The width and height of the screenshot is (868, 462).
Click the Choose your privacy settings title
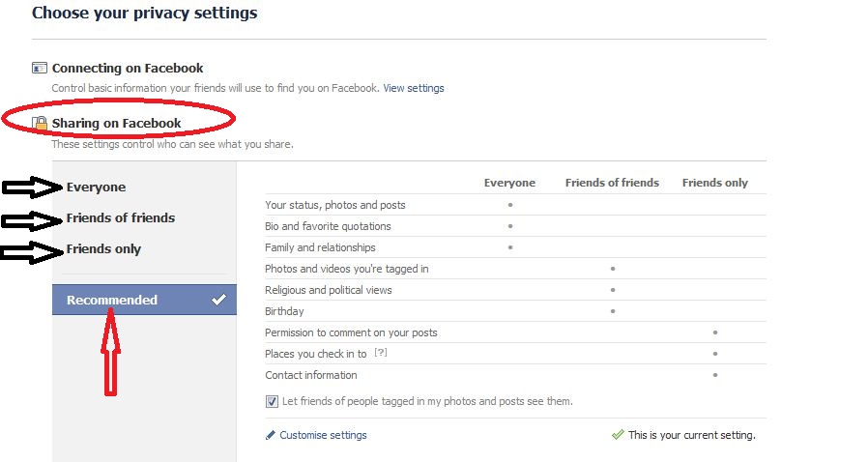coord(144,13)
